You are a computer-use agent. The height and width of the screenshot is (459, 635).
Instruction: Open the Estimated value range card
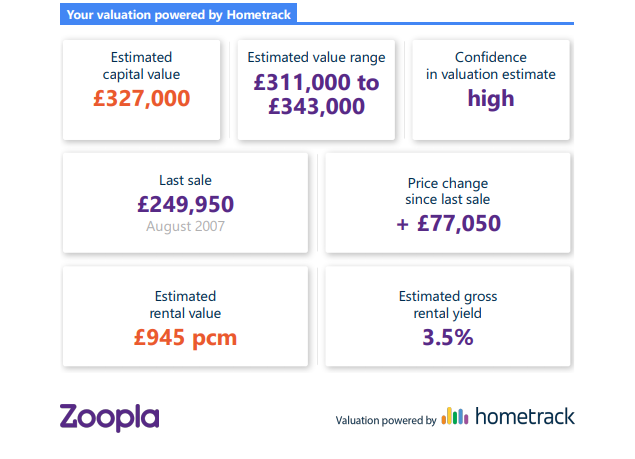pyautogui.click(x=316, y=90)
